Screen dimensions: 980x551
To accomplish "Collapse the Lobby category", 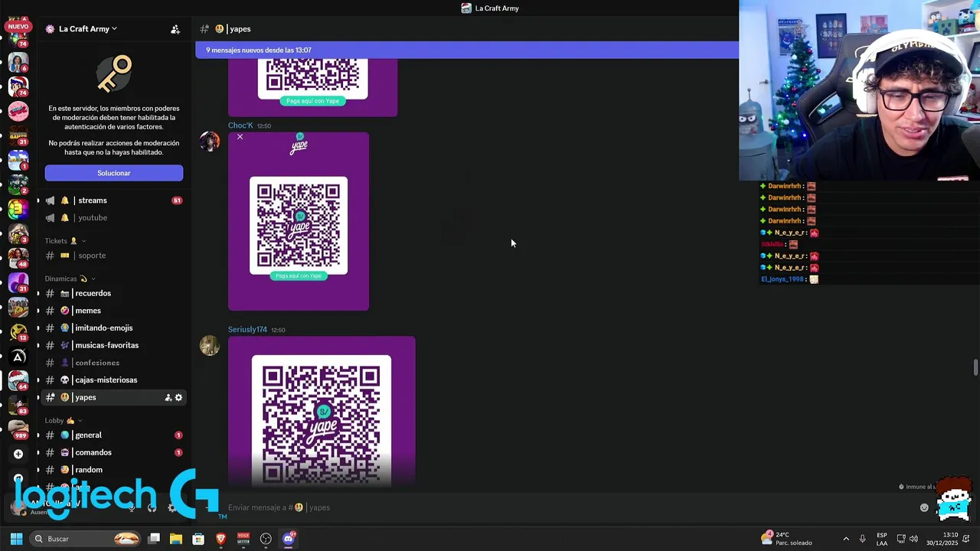I will tap(64, 420).
